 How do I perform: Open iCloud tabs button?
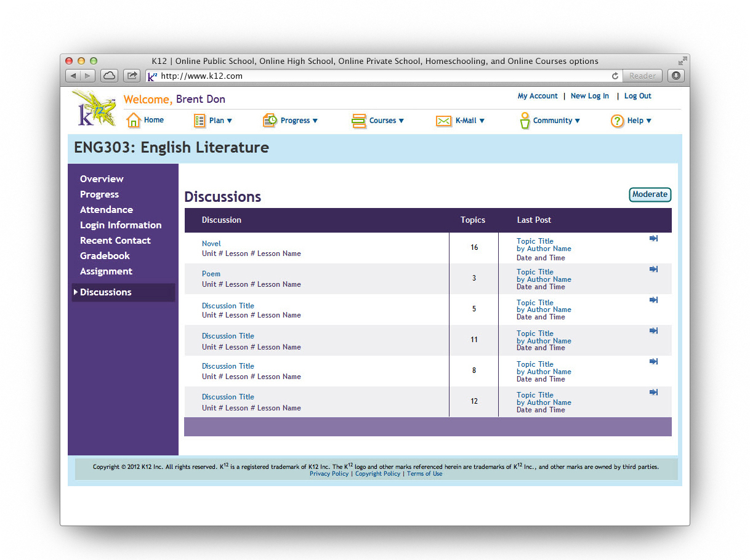tap(109, 76)
